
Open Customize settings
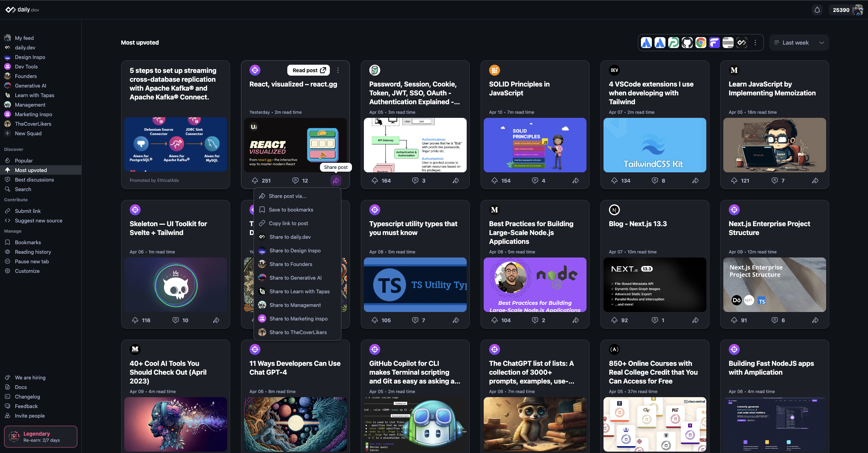(41, 271)
